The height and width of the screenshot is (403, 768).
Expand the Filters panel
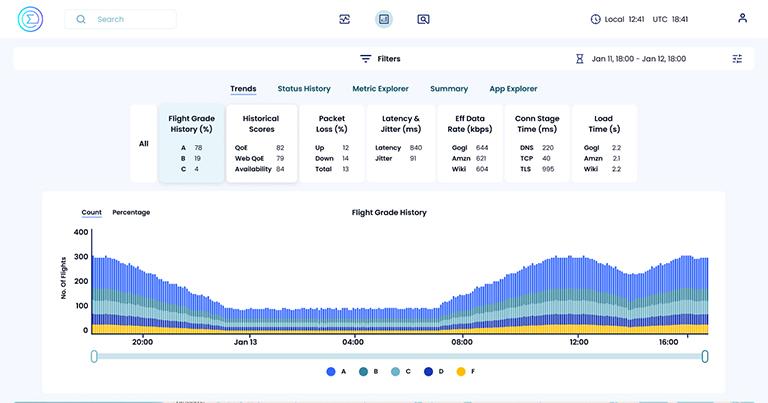pyautogui.click(x=380, y=59)
